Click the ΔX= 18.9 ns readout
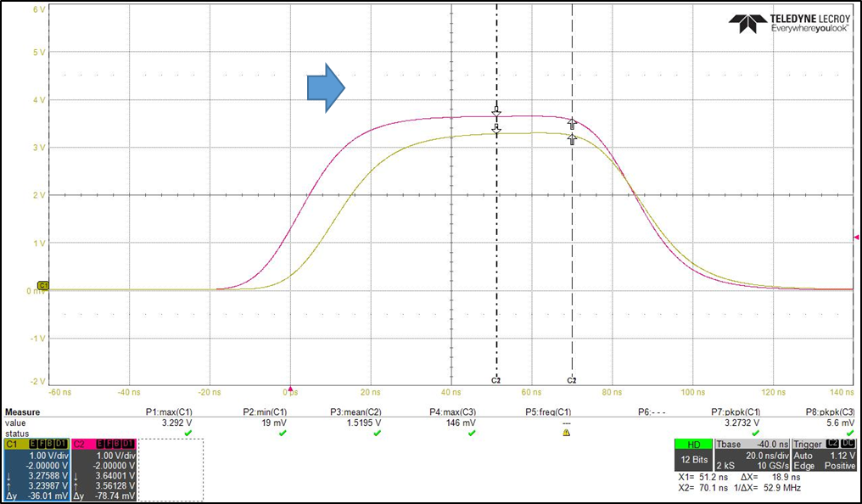Viewport: 862px width, 504px height. pyautogui.click(x=770, y=478)
